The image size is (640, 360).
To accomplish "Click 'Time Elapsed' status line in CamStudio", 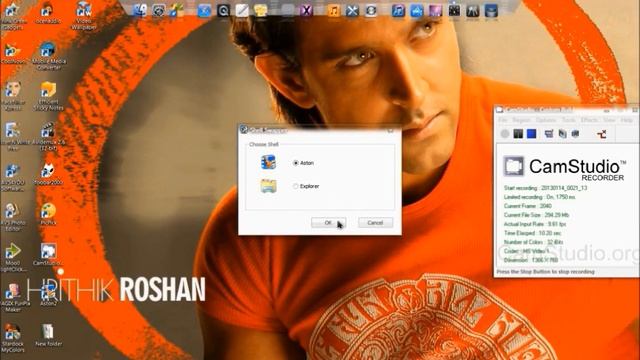I will click(x=532, y=233).
